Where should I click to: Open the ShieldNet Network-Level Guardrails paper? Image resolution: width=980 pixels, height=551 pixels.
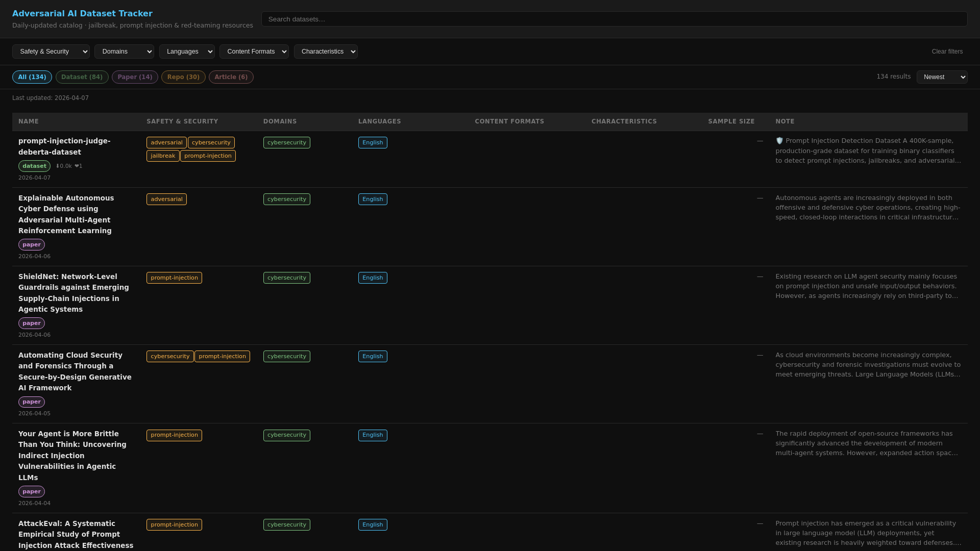[73, 293]
